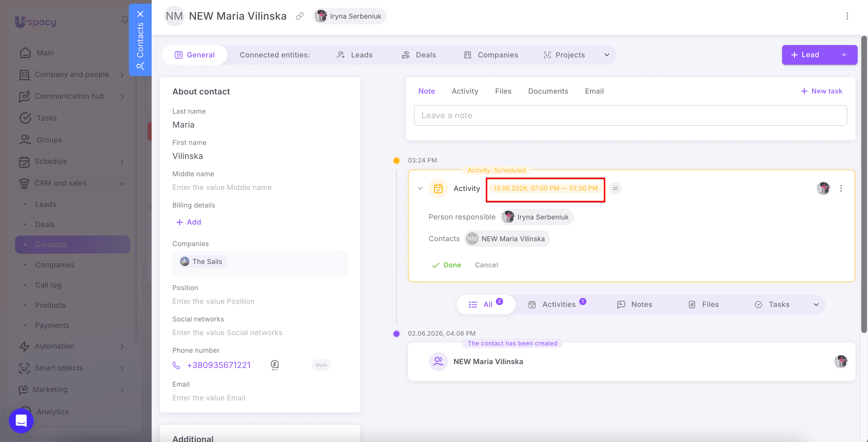This screenshot has height=442, width=868.
Task: Open the Projects connected entity tab
Action: (x=564, y=55)
